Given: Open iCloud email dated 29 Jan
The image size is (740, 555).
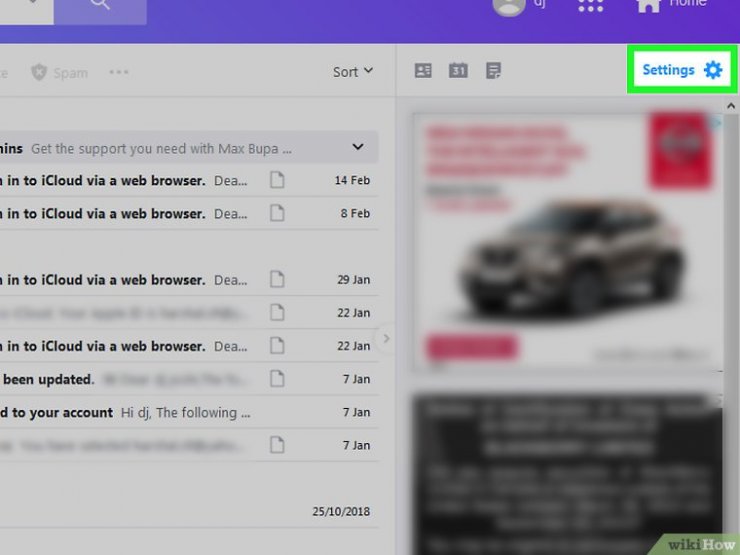Looking at the screenshot, I should [x=189, y=279].
